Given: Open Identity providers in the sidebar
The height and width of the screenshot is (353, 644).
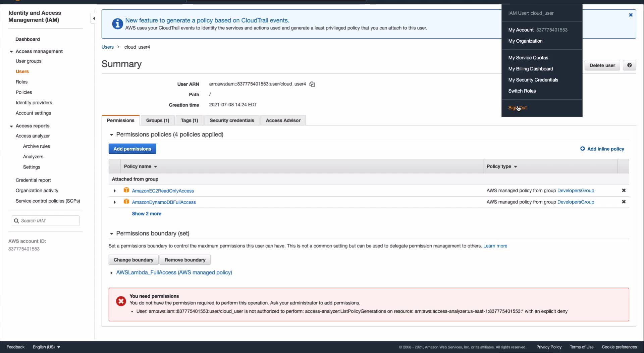Looking at the screenshot, I should pos(34,103).
